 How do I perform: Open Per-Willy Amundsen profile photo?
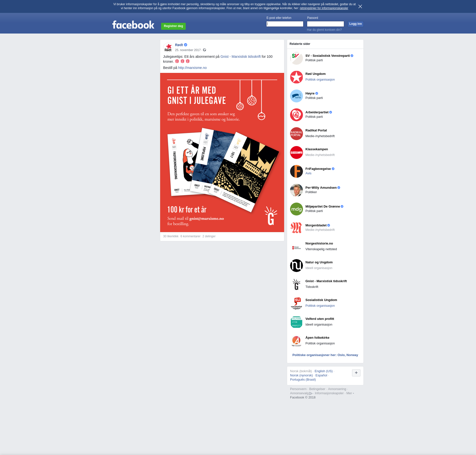tap(297, 190)
